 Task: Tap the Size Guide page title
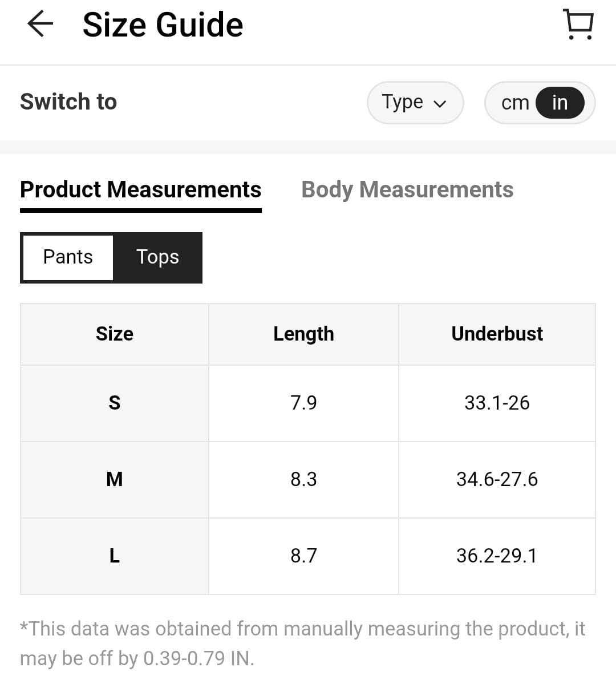pyautogui.click(x=163, y=25)
